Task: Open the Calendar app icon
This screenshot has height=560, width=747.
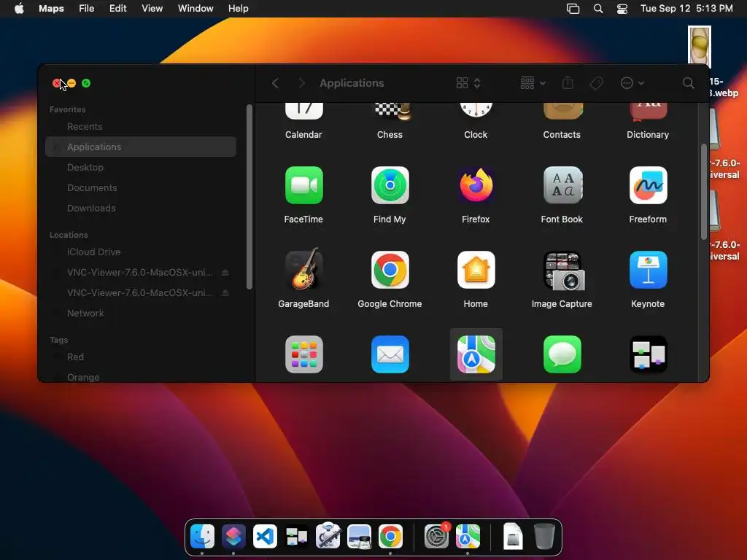Action: coord(304,111)
